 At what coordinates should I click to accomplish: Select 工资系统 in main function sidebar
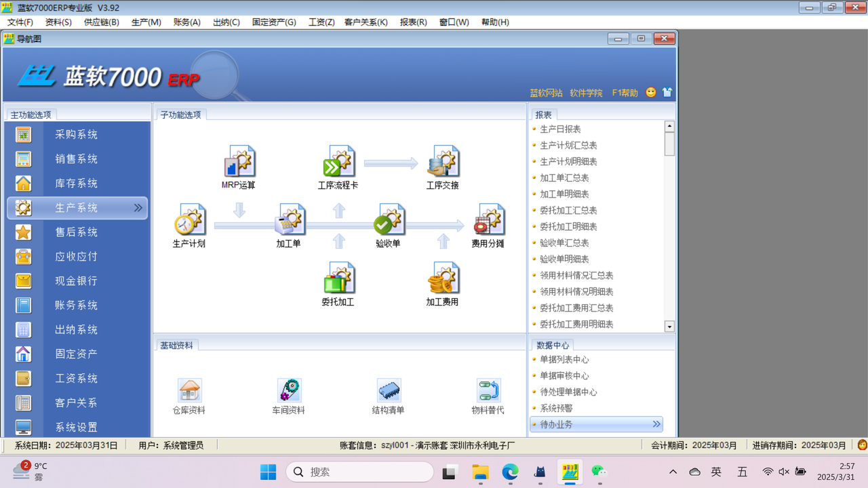77,379
